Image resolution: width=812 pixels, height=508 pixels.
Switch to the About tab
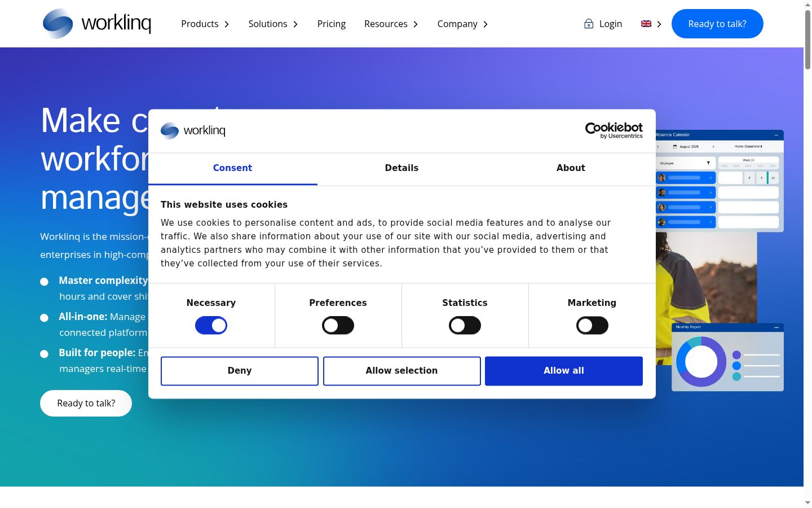(571, 168)
